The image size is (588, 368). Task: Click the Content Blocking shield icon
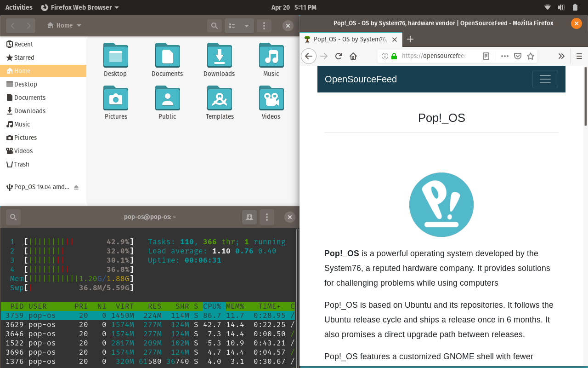coord(384,56)
